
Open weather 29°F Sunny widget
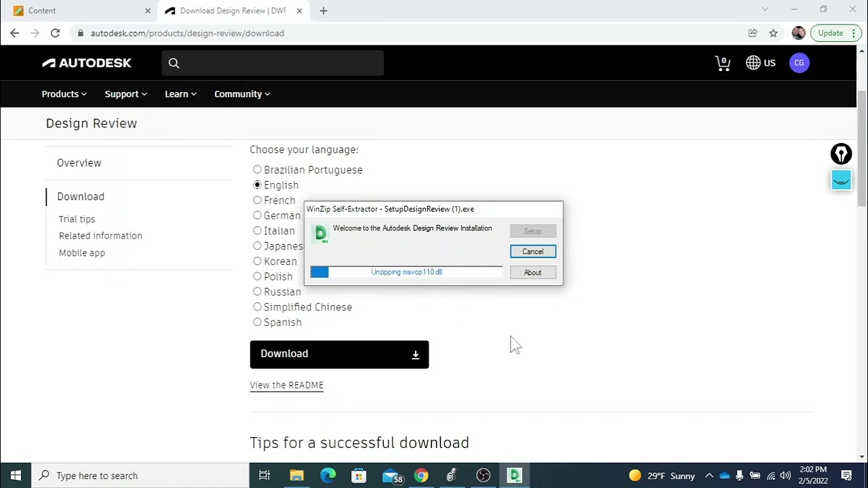click(x=662, y=476)
